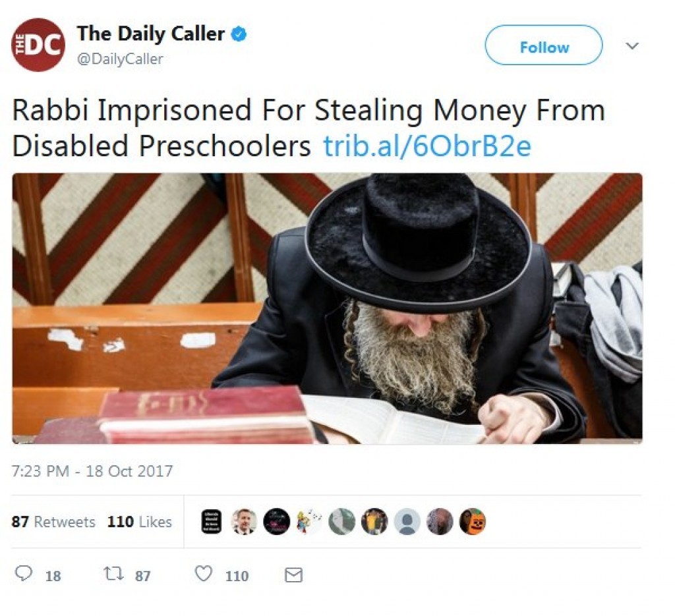Image resolution: width=675 pixels, height=616 pixels.
Task: Click the envelope direct message icon
Action: (x=293, y=574)
